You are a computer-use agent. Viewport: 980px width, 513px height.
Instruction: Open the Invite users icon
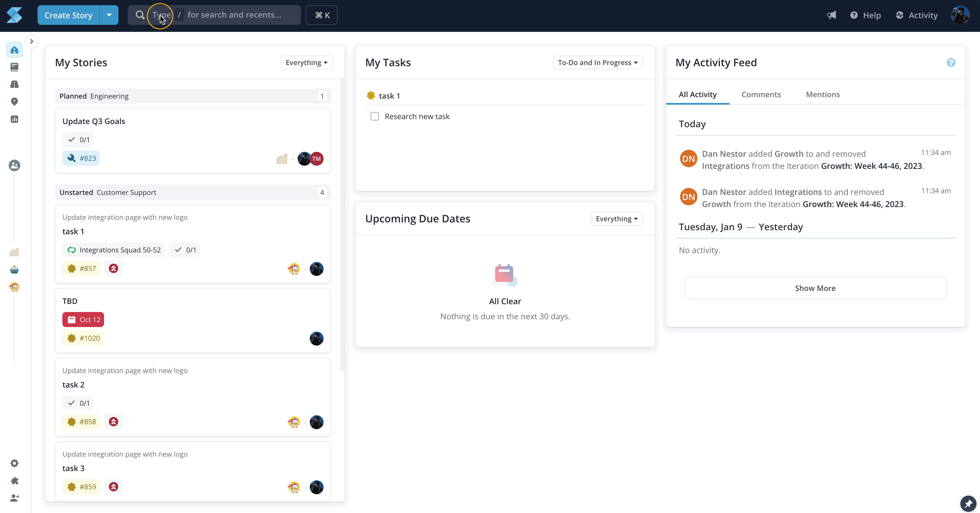click(14, 498)
